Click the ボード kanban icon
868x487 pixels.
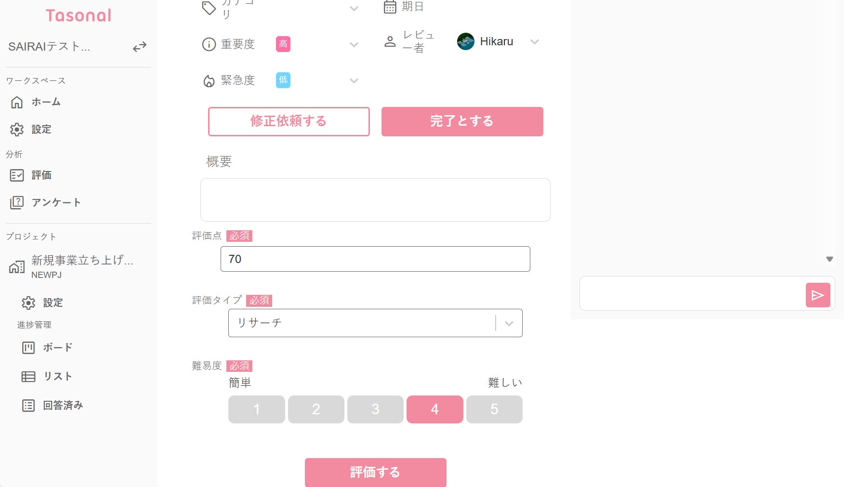pos(28,347)
